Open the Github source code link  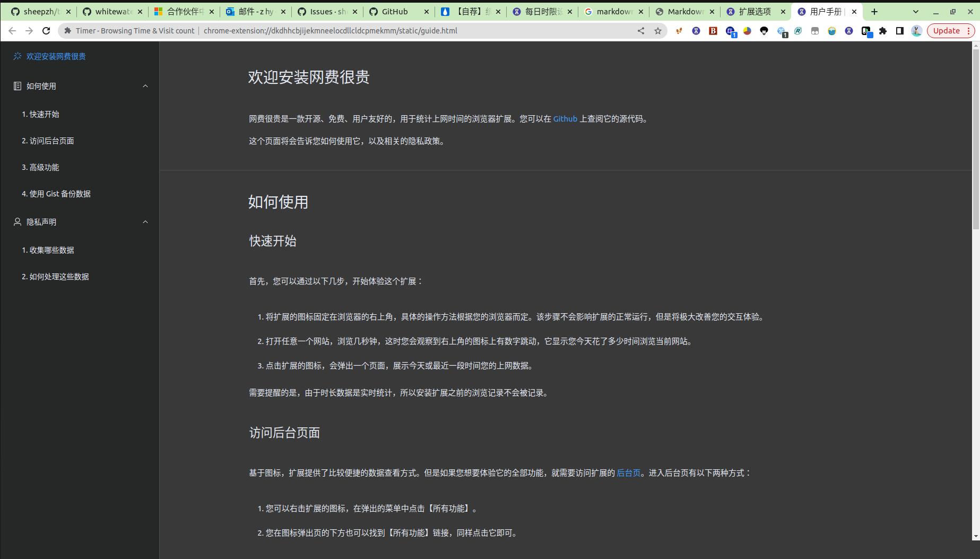pos(565,119)
